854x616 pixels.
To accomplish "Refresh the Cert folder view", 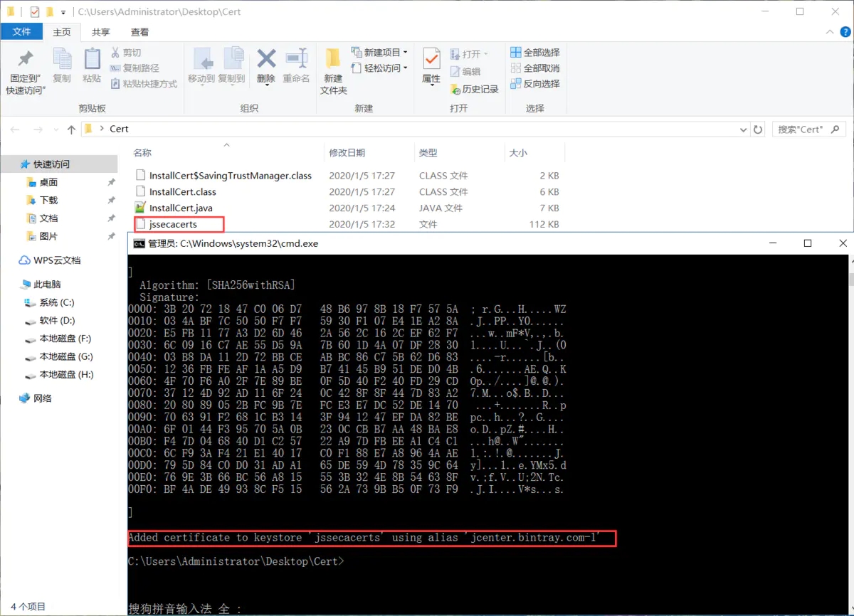I will pos(758,129).
